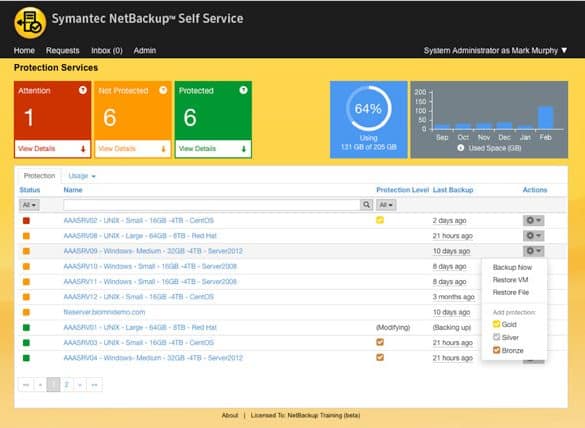Open gear actions menu for AAASRV02 row
The width and height of the screenshot is (585, 428).
point(533,221)
